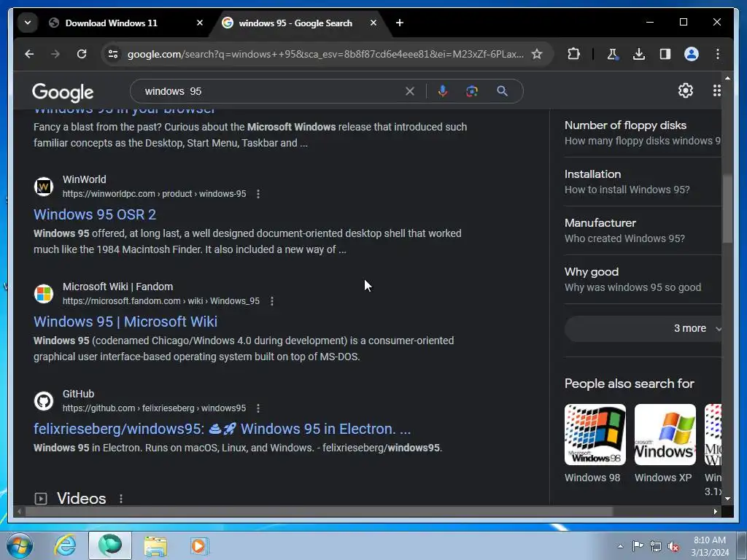
Task: Open the Windows Start menu orb
Action: click(x=20, y=545)
